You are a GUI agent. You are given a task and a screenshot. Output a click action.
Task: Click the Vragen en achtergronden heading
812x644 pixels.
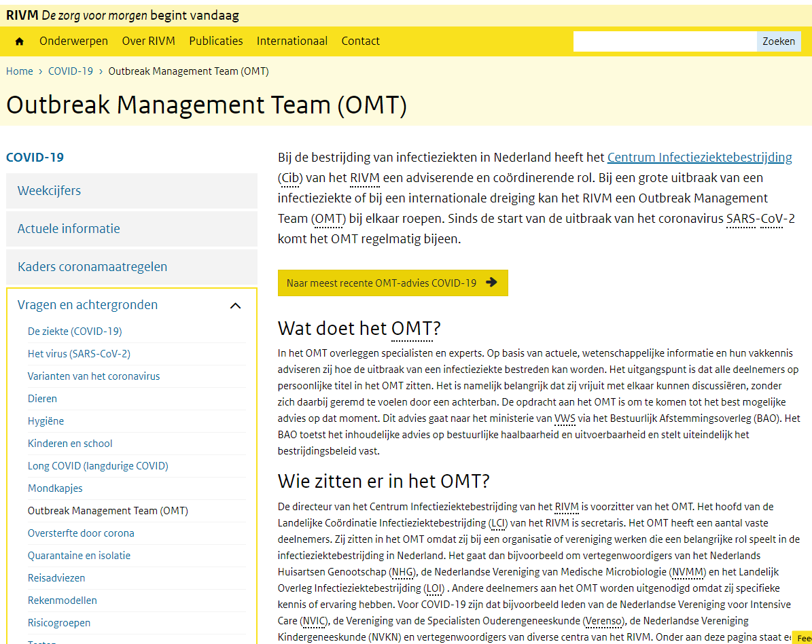click(88, 305)
